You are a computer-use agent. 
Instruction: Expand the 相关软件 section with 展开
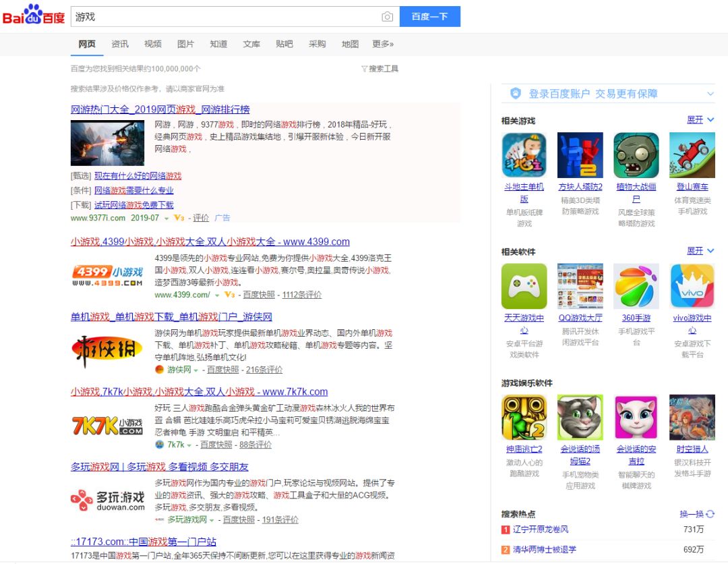700,251
